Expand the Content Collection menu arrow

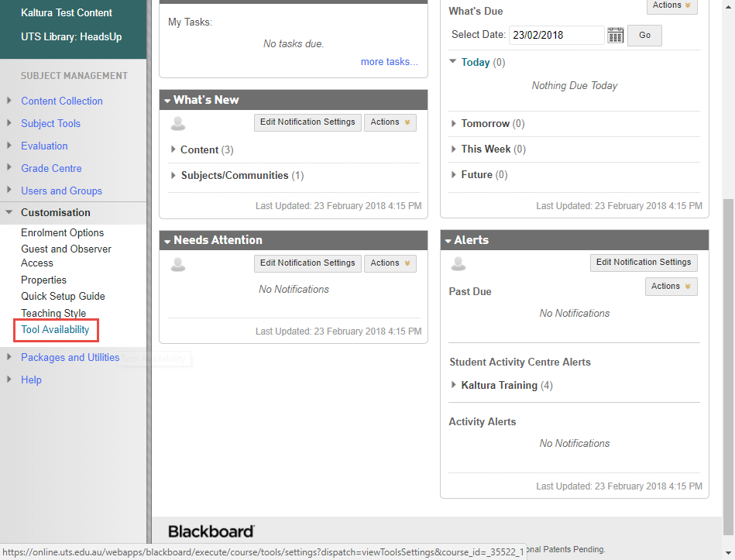[x=9, y=101]
